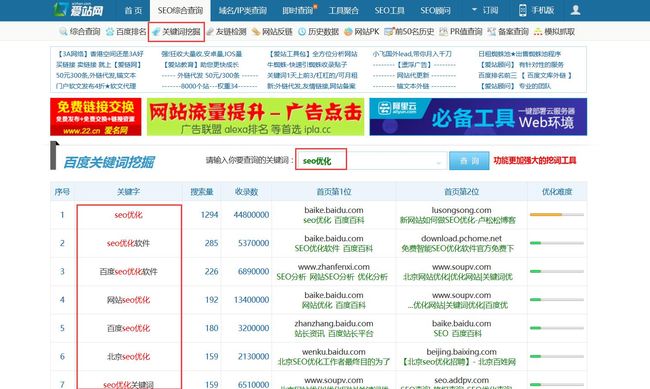Click the 手机版 phone icon

pos(523,10)
